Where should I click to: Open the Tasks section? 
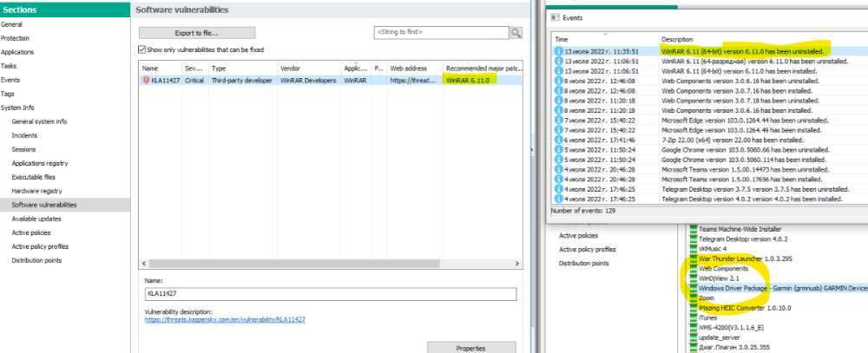(x=9, y=66)
